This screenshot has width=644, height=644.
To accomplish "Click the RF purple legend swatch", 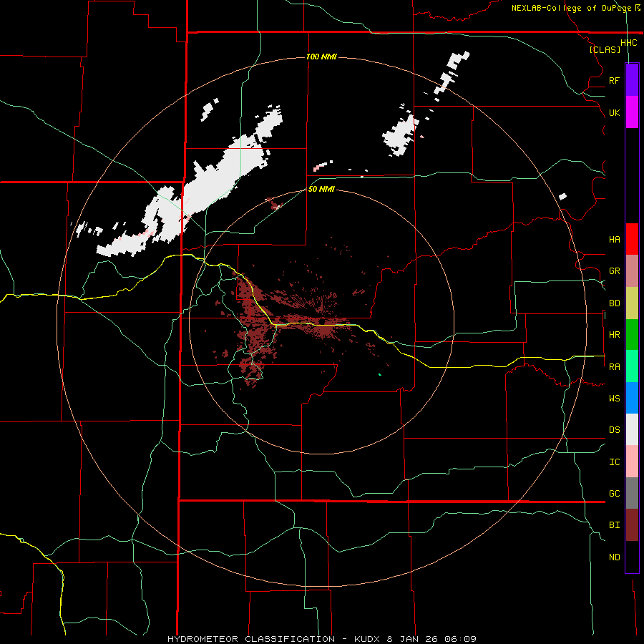I will point(632,80).
